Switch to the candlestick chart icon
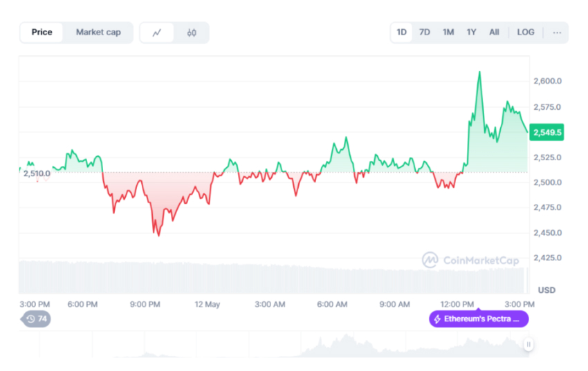Screen dimensions: 588x371 (192, 32)
